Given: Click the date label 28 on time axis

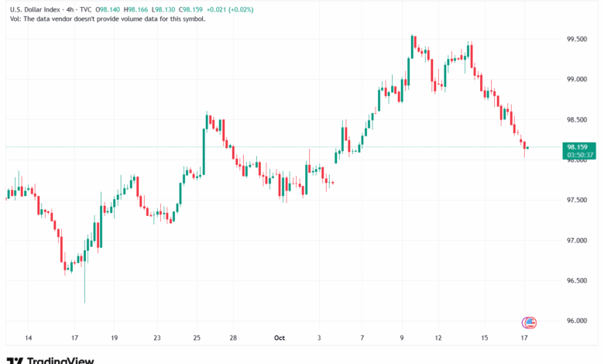Looking at the screenshot, I should tap(233, 338).
